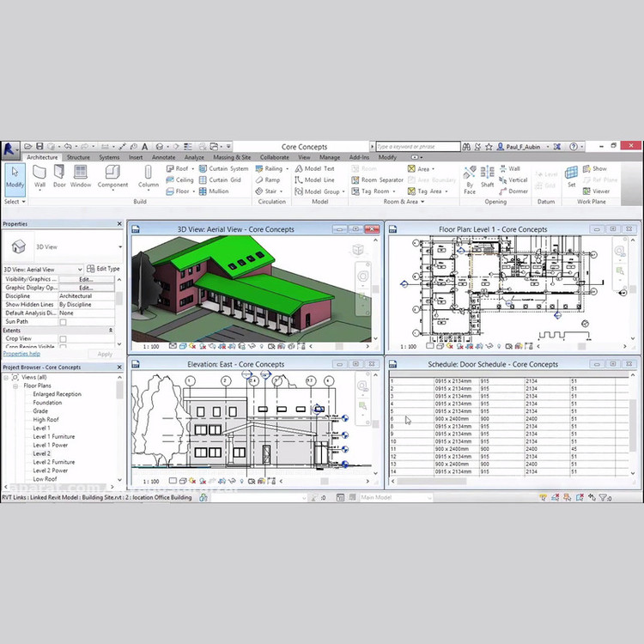The height and width of the screenshot is (644, 644).
Task: Enable the Sun Path checkbox
Action: pyautogui.click(x=63, y=322)
